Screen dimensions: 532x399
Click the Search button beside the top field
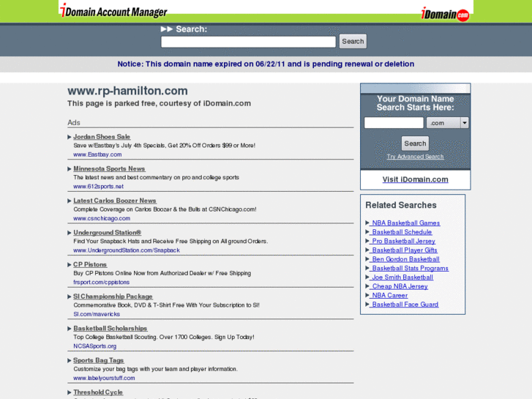click(x=353, y=42)
